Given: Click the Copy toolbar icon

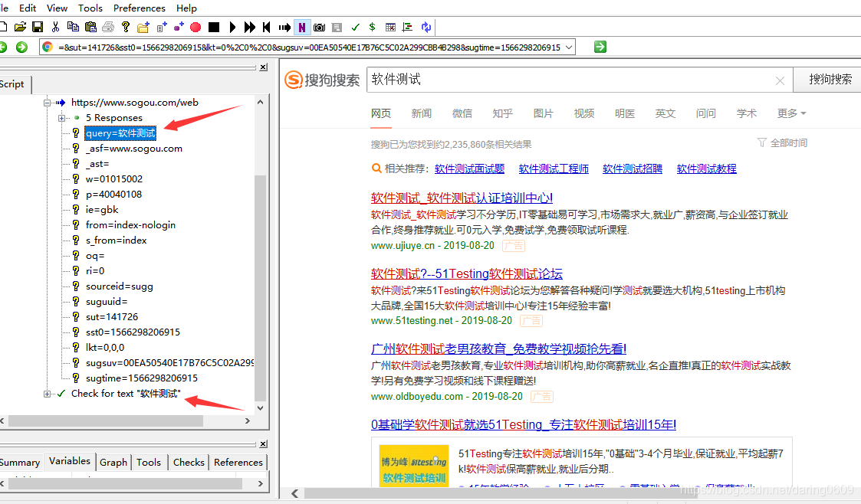Looking at the screenshot, I should (x=73, y=27).
